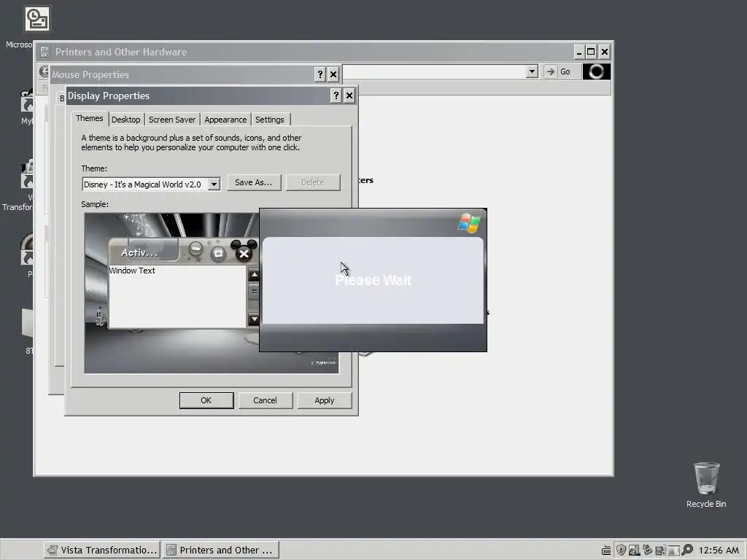Click sample scrollbar down arrow
747x560 pixels.
tap(254, 319)
